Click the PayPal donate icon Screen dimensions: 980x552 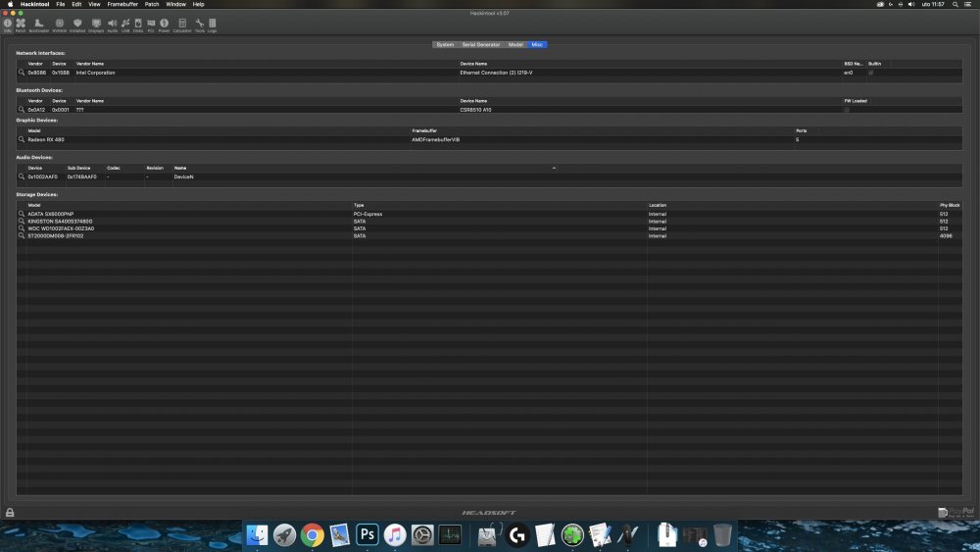(956, 512)
